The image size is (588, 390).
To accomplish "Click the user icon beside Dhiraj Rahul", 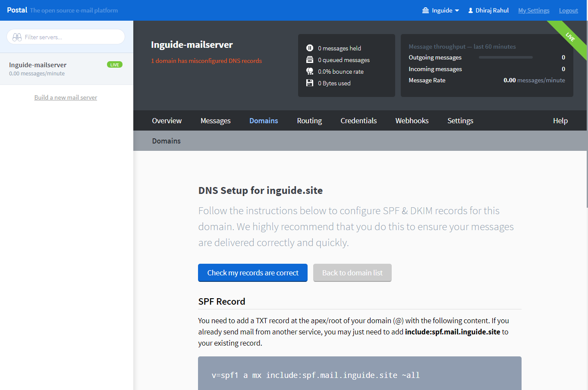I will click(469, 10).
